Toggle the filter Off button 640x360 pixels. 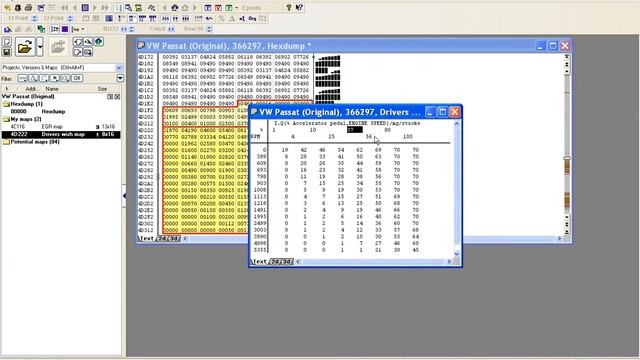tap(77, 78)
